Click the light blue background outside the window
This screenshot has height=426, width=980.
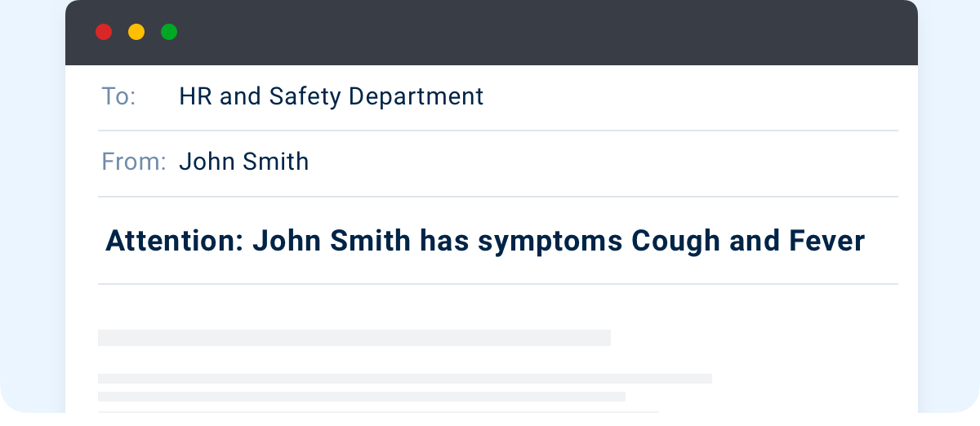[x=33, y=212]
